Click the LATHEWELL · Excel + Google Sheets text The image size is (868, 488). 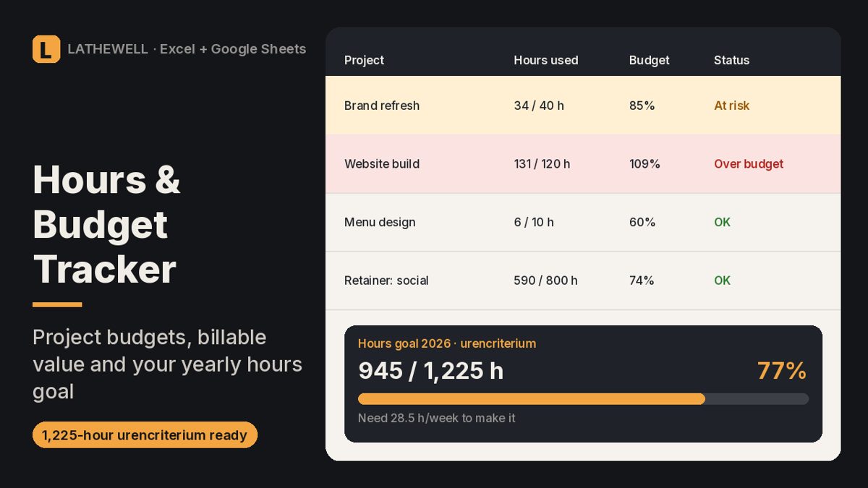(x=187, y=49)
